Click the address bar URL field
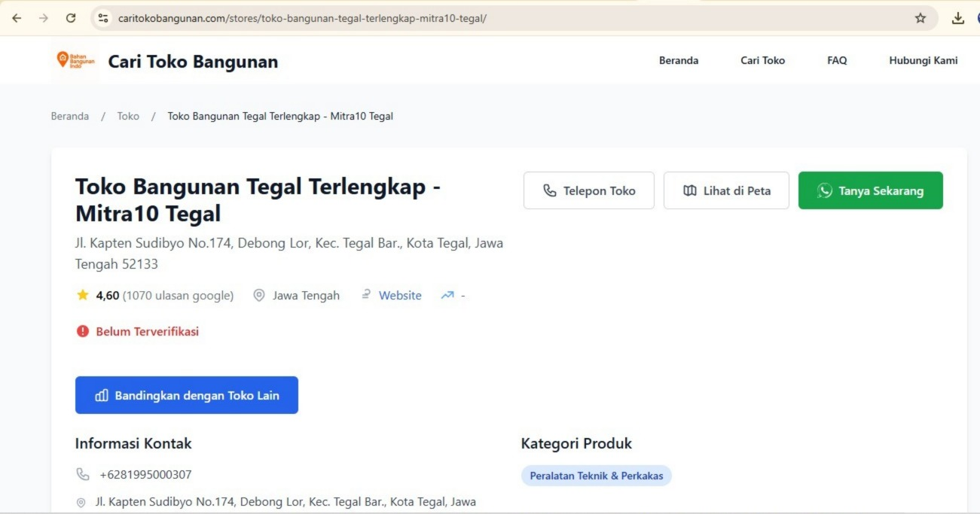Image resolution: width=980 pixels, height=514 pixels. click(512, 18)
